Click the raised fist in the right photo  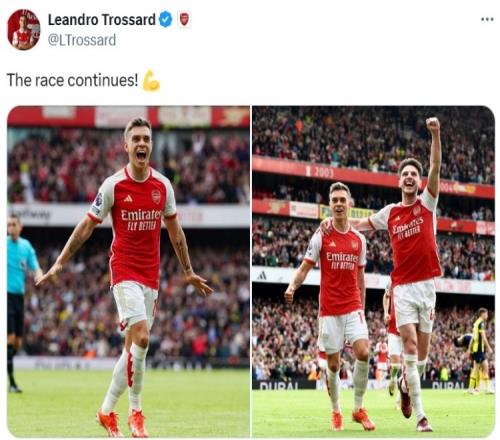pyautogui.click(x=433, y=125)
